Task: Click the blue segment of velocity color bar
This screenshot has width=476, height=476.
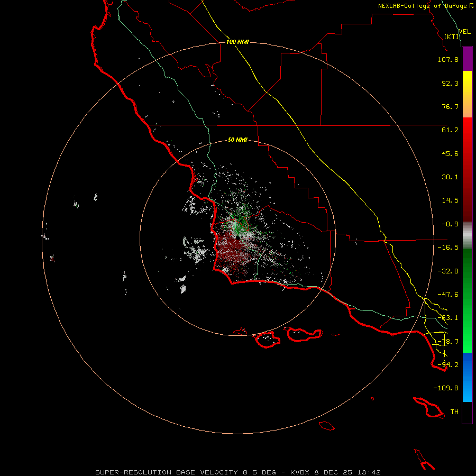Action: click(x=467, y=377)
